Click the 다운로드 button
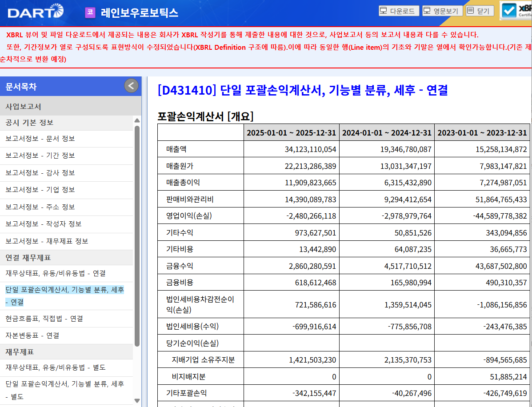 [x=399, y=11]
